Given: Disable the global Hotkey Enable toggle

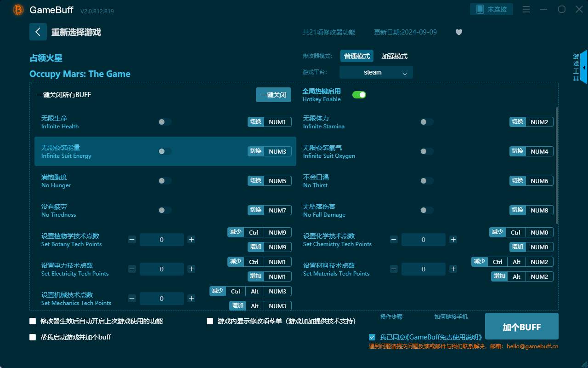Looking at the screenshot, I should click(359, 95).
